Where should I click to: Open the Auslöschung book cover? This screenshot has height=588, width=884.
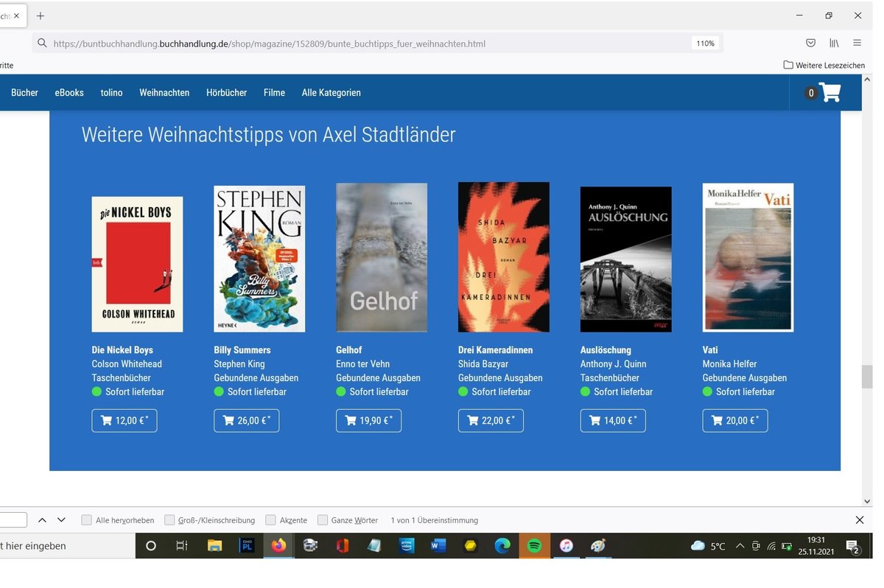pyautogui.click(x=626, y=259)
